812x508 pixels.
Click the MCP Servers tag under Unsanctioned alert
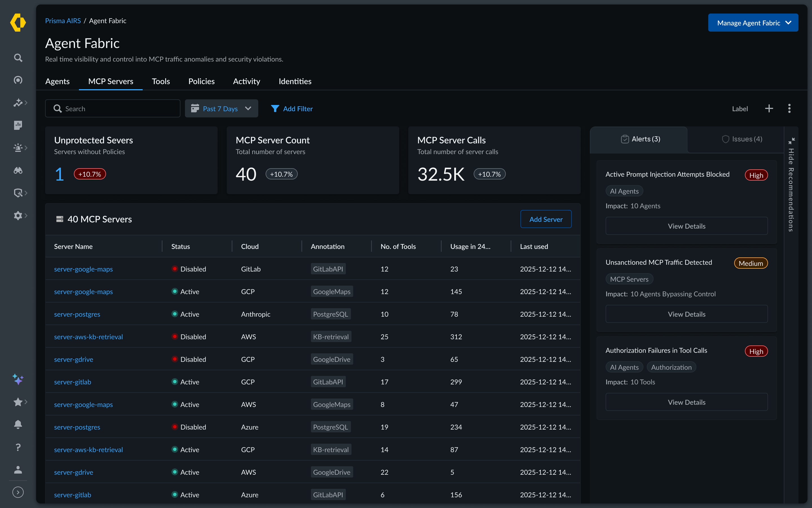tap(629, 279)
